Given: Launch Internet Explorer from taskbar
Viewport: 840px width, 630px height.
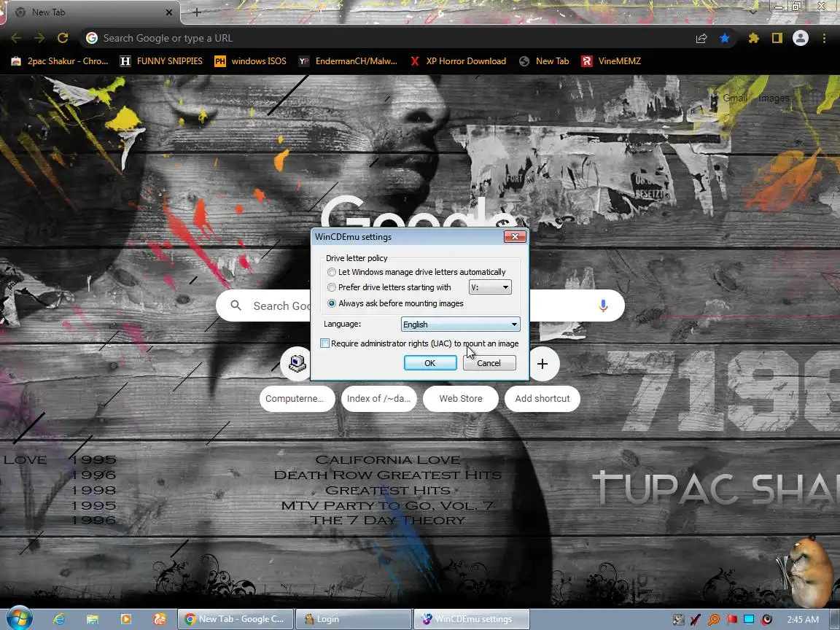Looking at the screenshot, I should [58, 619].
